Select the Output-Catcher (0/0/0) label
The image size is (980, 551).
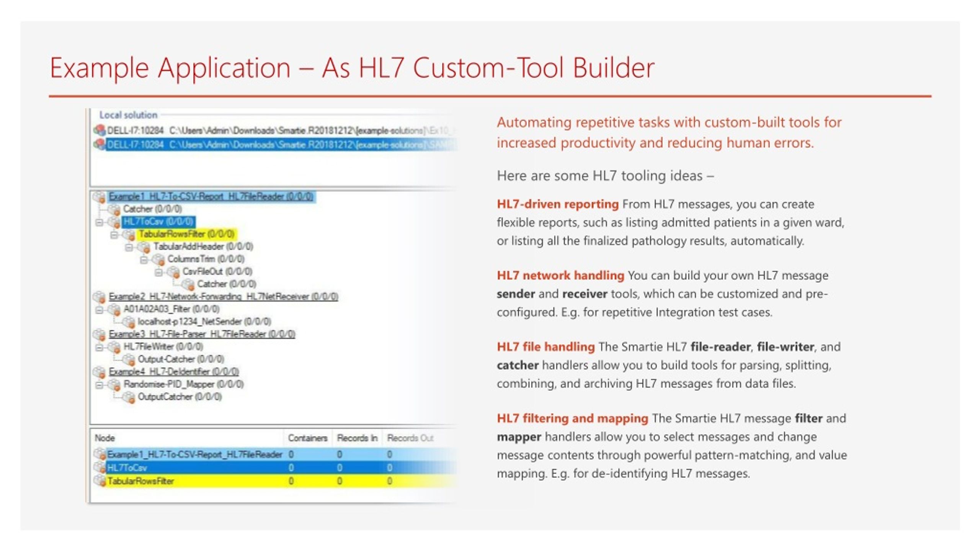tap(181, 359)
